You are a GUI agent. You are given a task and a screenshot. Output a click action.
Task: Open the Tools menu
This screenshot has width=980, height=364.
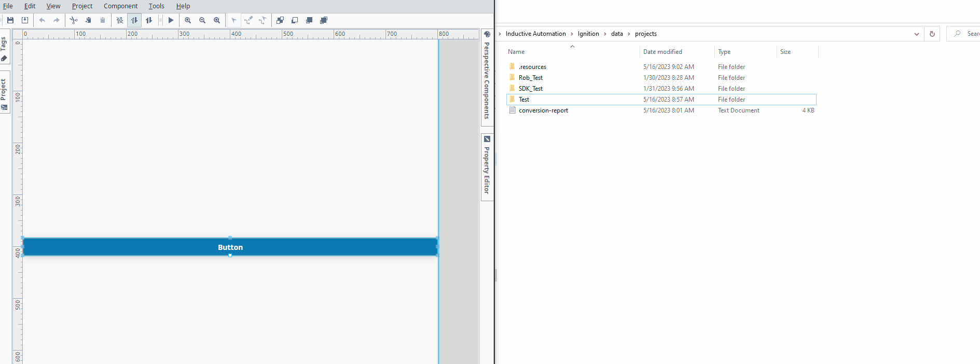[156, 6]
